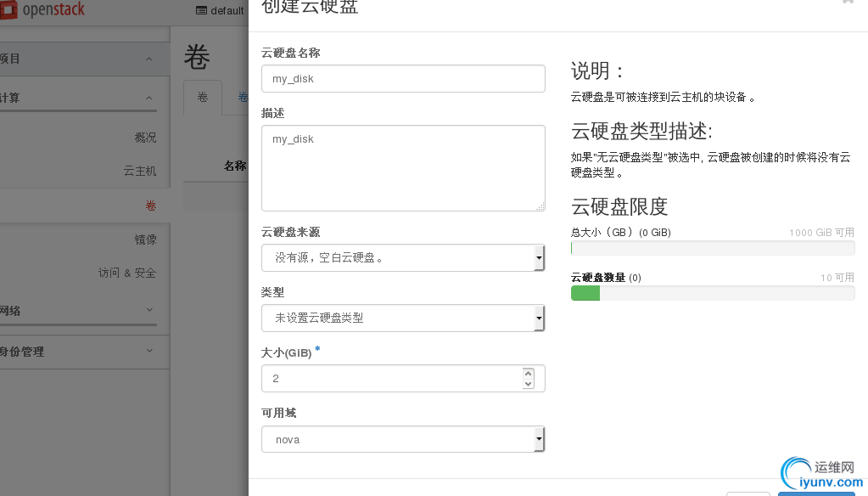Screen dimensions: 868x496
Task: Select 镜像 in the sidebar
Action: click(x=145, y=240)
